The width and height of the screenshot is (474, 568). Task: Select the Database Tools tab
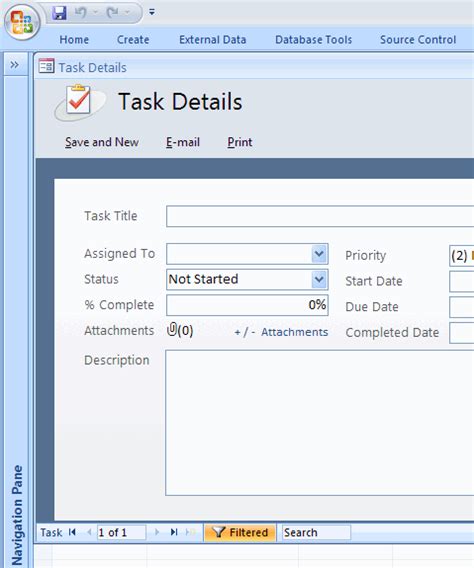tap(314, 39)
